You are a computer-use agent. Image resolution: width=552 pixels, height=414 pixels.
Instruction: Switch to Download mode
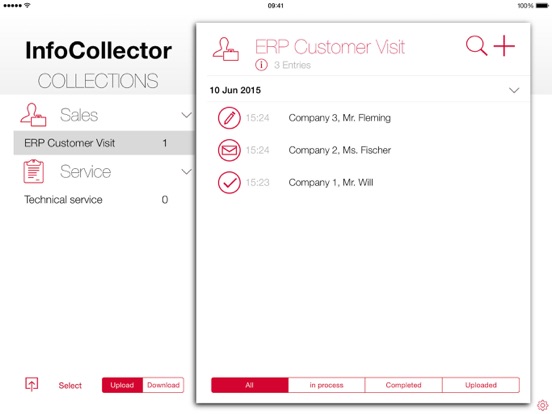point(163,385)
